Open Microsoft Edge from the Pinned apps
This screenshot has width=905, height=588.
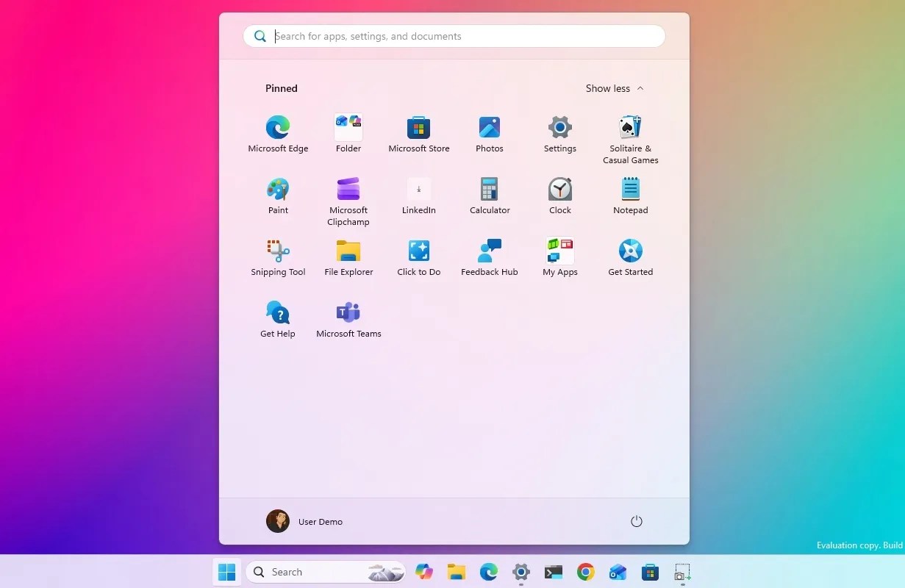tap(278, 134)
